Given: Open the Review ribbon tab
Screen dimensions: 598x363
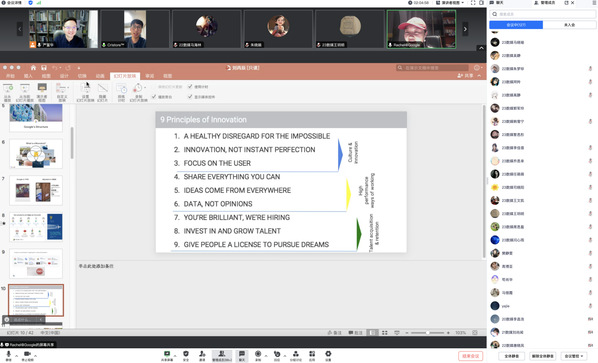Looking at the screenshot, I should [150, 76].
